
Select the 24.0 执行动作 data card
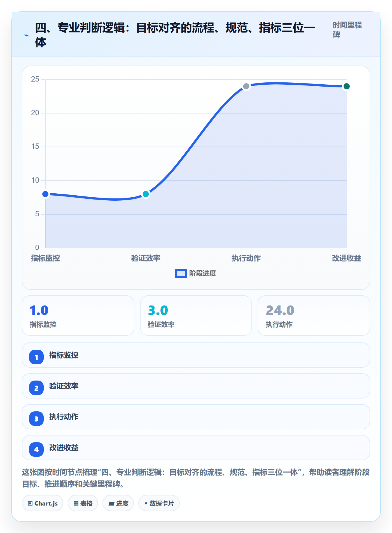(314, 316)
